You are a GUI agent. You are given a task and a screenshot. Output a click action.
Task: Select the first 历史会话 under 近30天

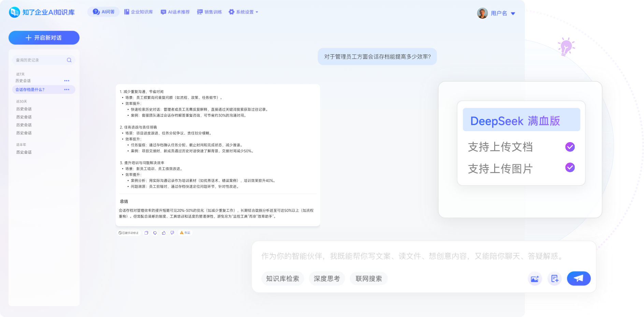pos(24,109)
